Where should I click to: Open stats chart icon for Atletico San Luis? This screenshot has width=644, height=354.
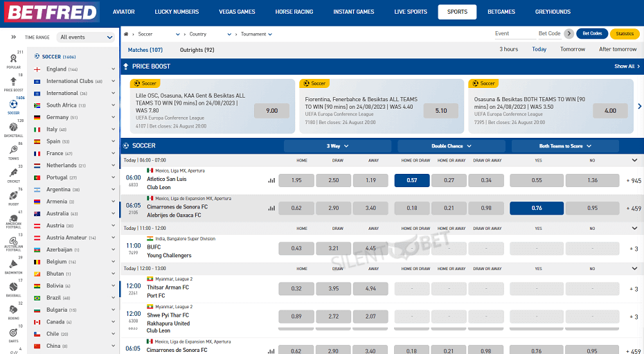(x=271, y=180)
